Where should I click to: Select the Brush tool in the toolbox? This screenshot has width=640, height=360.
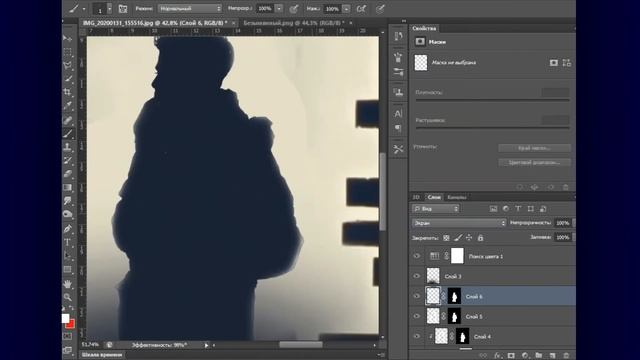click(67, 133)
